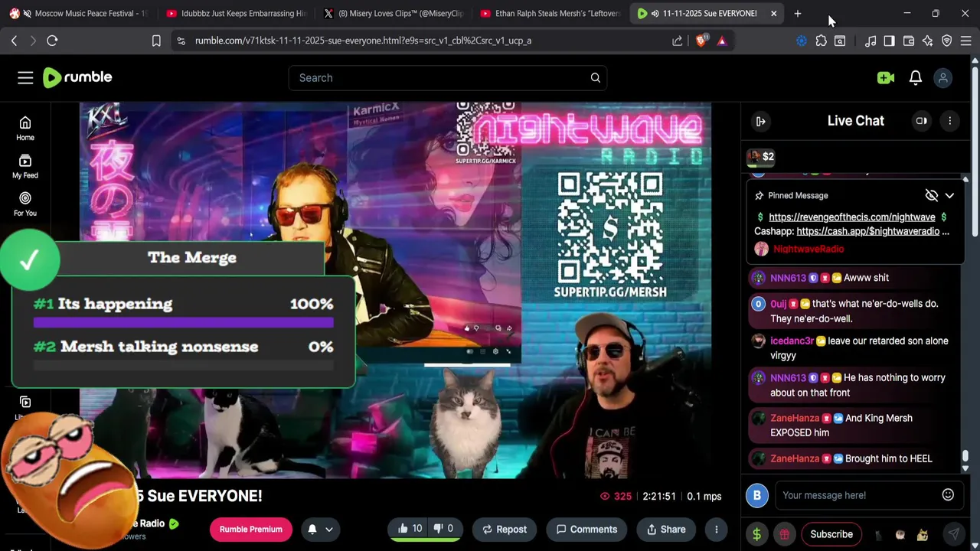Click the $2 rant chip
Screen dimensions: 980x551
pos(762,156)
